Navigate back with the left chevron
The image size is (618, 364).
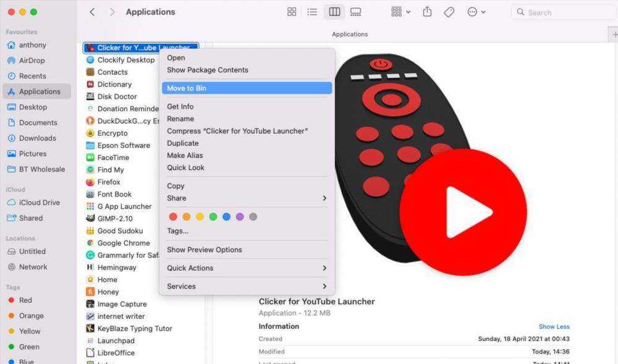92,12
